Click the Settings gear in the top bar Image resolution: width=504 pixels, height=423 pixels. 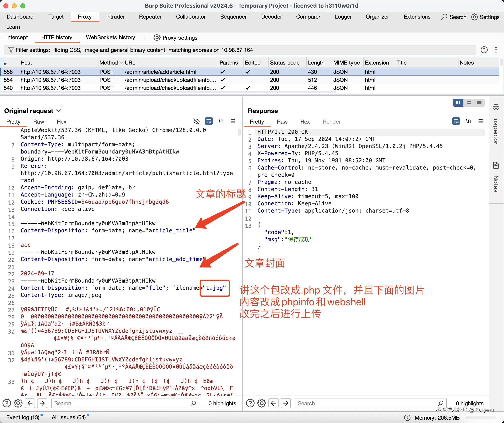pyautogui.click(x=474, y=17)
